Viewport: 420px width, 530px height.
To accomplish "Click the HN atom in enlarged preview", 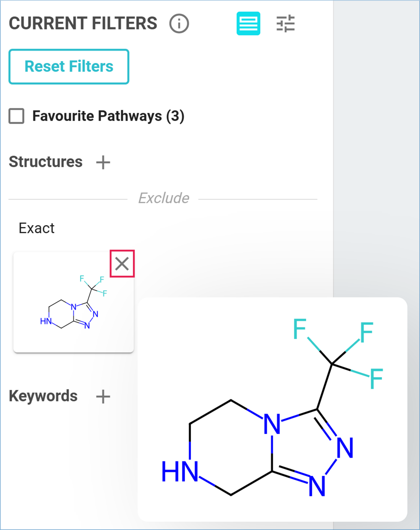I will pyautogui.click(x=180, y=472).
